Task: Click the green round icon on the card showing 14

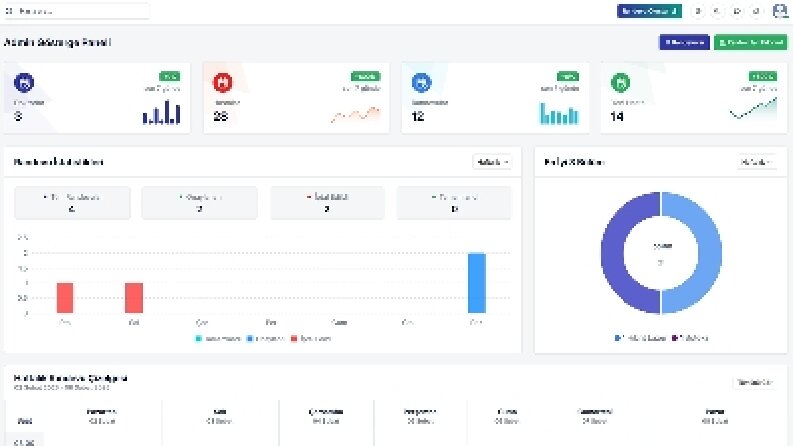Action: 620,82
